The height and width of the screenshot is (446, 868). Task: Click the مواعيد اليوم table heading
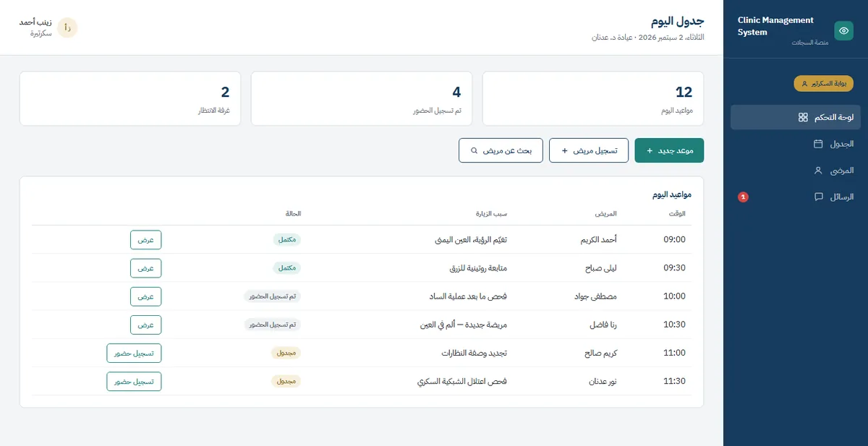point(672,194)
